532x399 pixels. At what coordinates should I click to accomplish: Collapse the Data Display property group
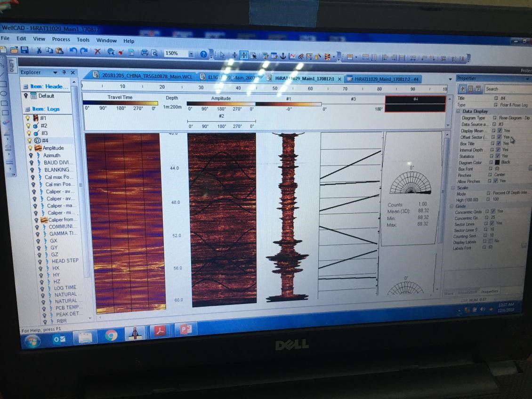458,111
